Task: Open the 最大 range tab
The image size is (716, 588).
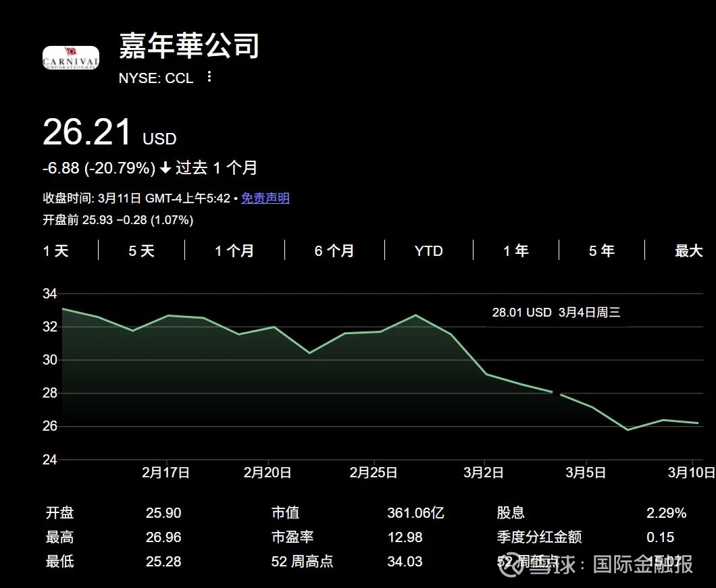Action: coord(688,250)
